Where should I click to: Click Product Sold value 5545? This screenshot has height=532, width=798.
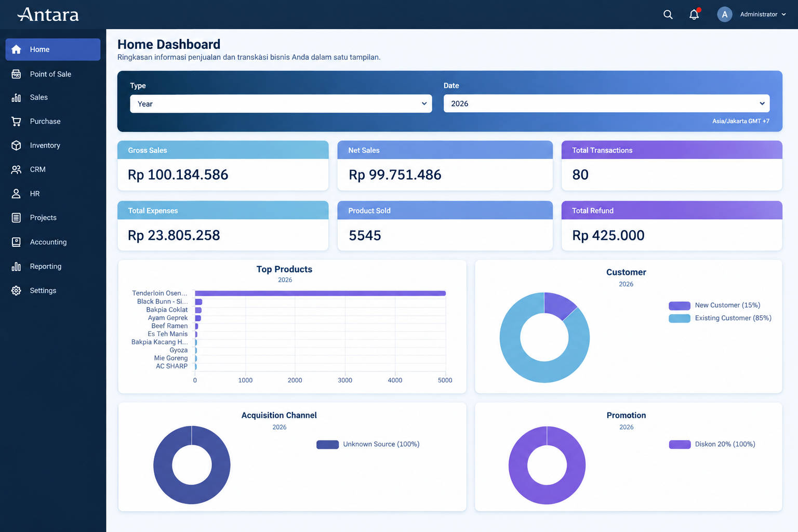[365, 236]
